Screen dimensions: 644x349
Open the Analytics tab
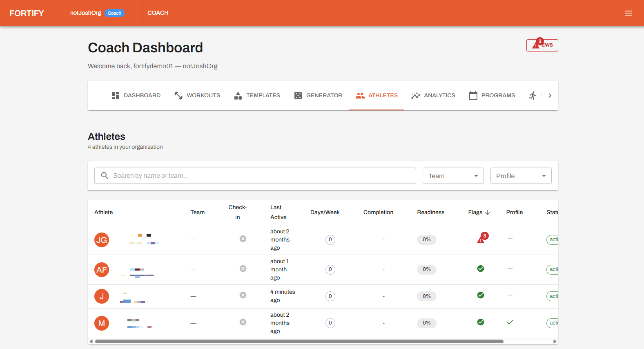tap(433, 96)
